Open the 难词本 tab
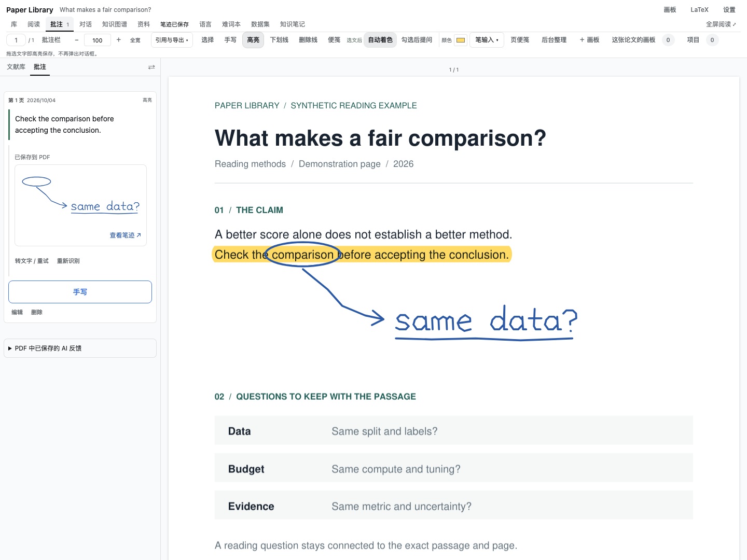The height and width of the screenshot is (560, 747). point(231,24)
